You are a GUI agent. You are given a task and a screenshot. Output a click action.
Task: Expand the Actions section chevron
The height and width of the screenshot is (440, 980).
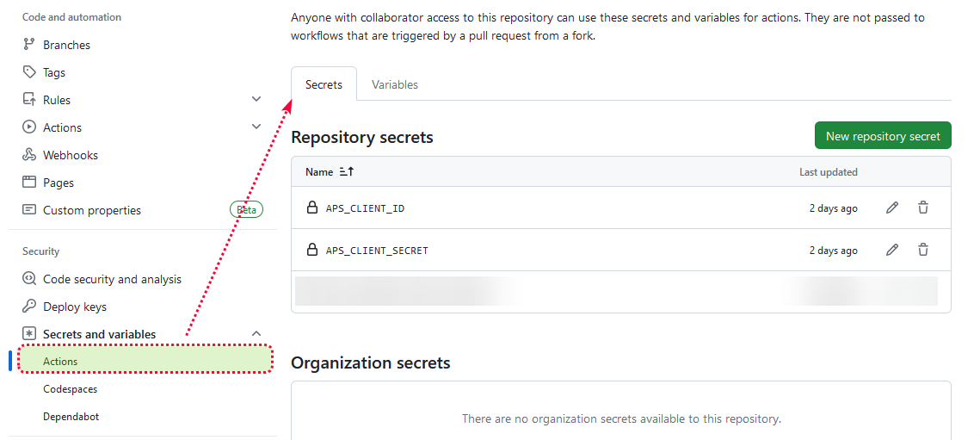coord(256,127)
